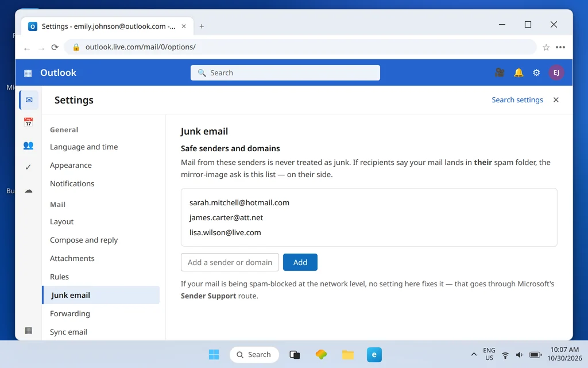Image resolution: width=588 pixels, height=368 pixels.
Task: Open a new browser tab
Action: pos(202,26)
